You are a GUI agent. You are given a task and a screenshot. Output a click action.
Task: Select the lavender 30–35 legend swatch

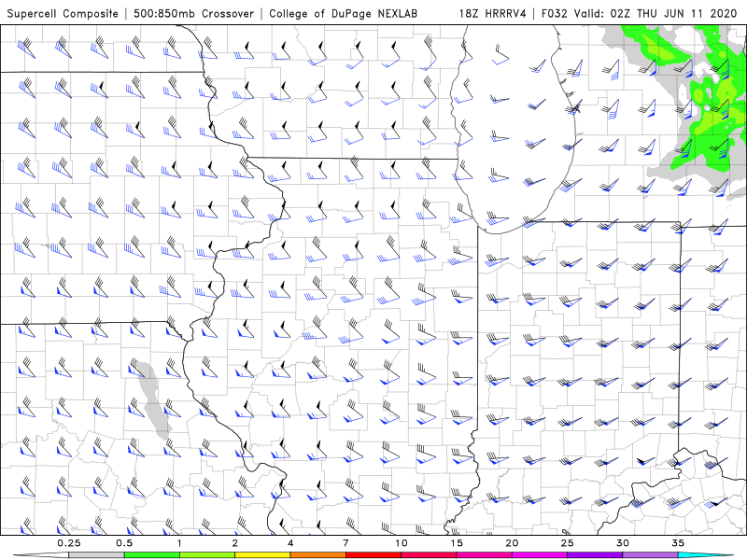[x=650, y=555]
